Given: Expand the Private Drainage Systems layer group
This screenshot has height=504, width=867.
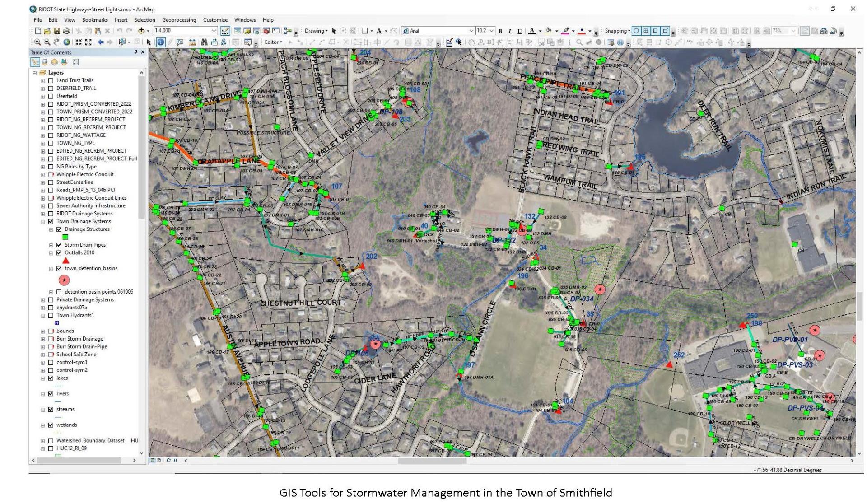Looking at the screenshot, I should tap(43, 300).
